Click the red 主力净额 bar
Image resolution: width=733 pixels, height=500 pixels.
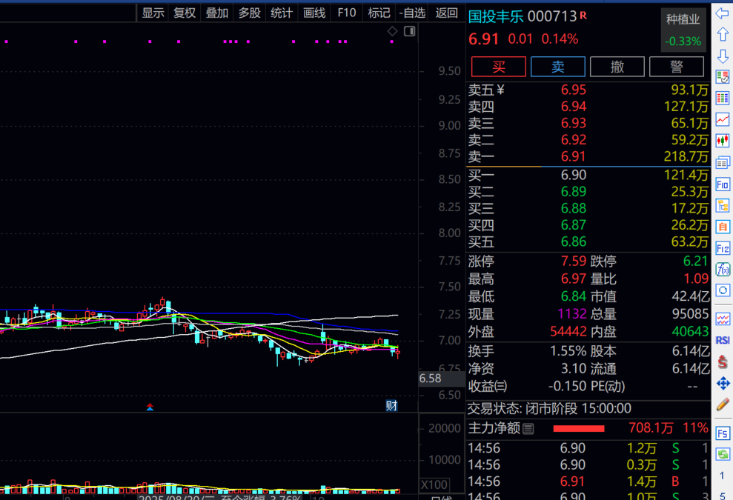click(579, 429)
